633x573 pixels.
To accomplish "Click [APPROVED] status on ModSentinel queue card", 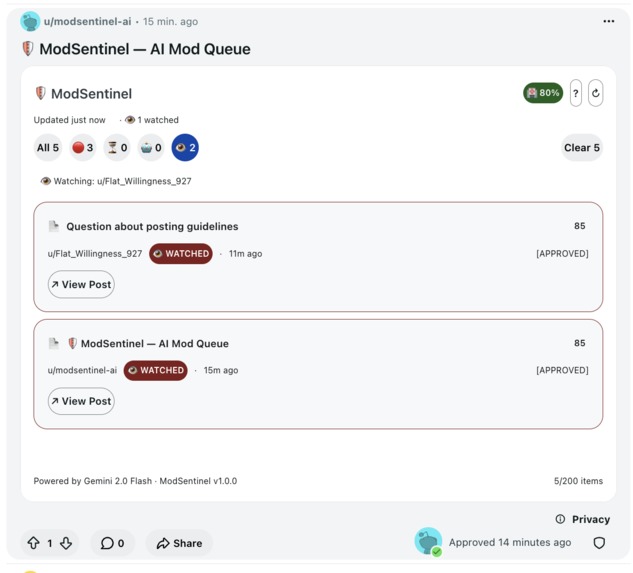I will pyautogui.click(x=562, y=370).
